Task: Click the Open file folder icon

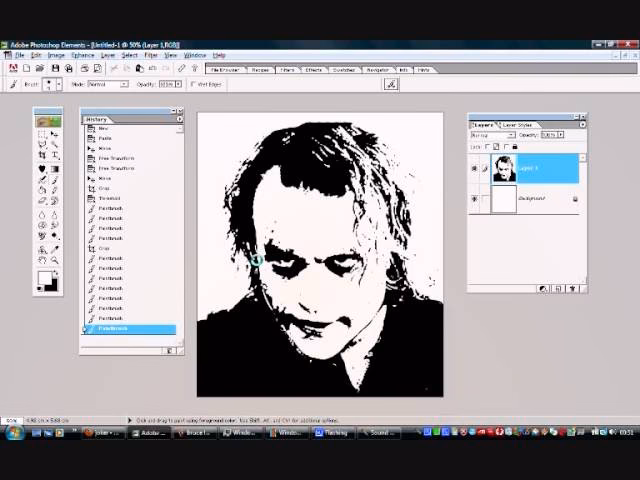Action: coord(40,68)
